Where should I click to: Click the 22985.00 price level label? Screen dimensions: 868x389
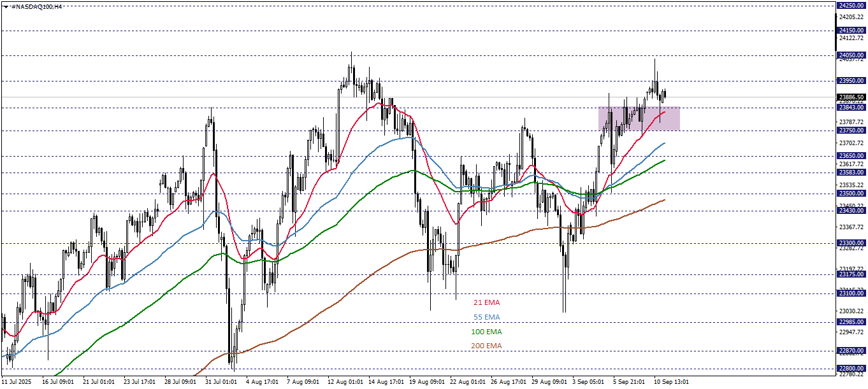(x=851, y=322)
